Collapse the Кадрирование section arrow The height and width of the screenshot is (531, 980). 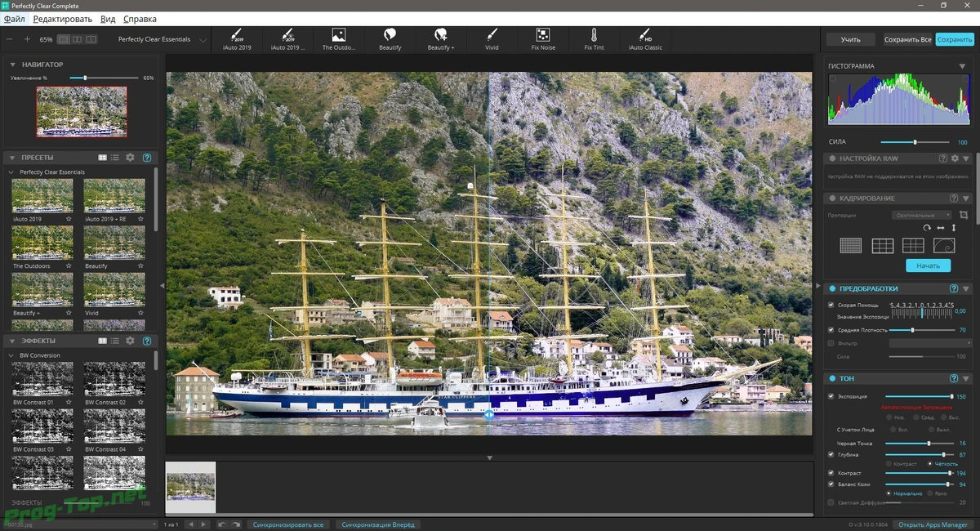point(966,198)
